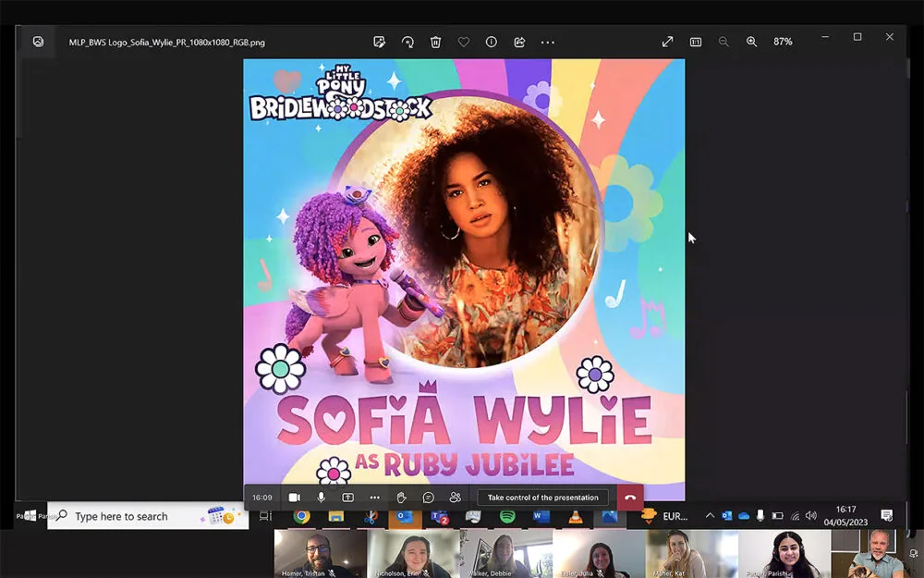Image resolution: width=924 pixels, height=578 pixels.
Task: Enter full screen view in Photos
Action: point(667,42)
